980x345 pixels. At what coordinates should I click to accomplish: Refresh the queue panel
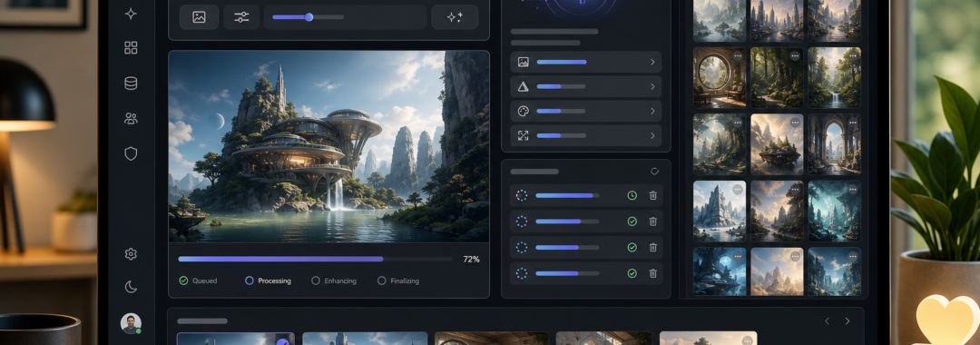point(654,171)
